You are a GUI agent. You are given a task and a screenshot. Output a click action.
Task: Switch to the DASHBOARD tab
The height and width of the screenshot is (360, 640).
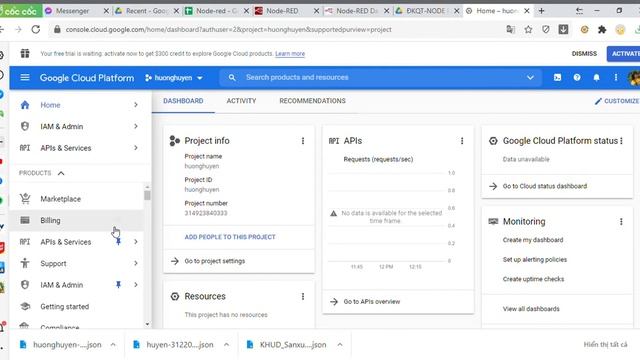point(183,101)
